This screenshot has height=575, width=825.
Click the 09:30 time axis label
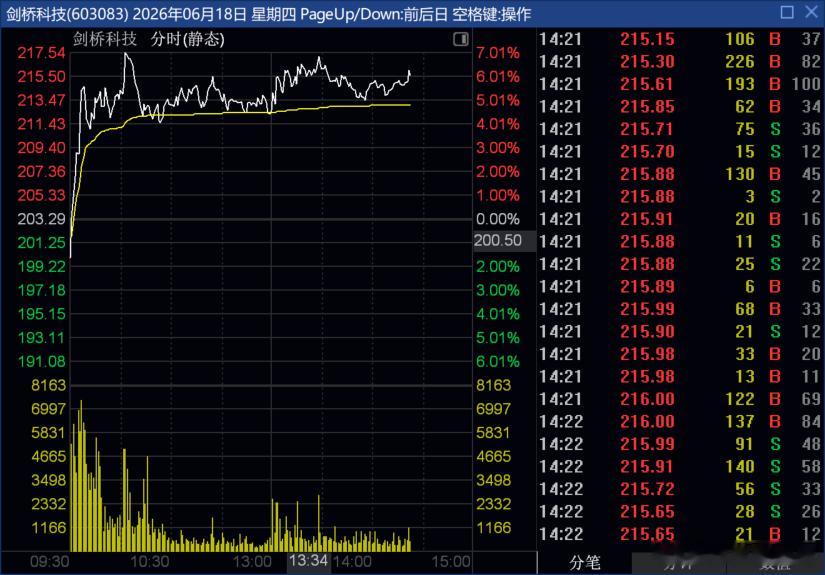(x=49, y=562)
